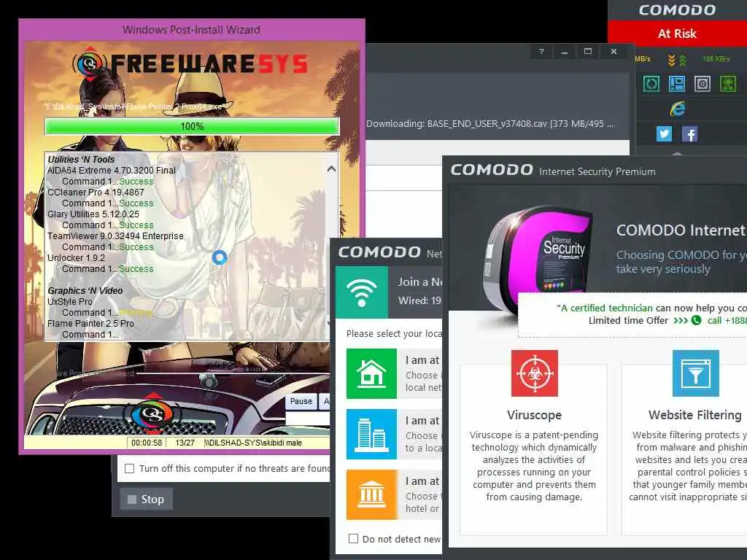The image size is (747, 560).
Task: Select the orange Public Place icon
Action: (x=371, y=494)
